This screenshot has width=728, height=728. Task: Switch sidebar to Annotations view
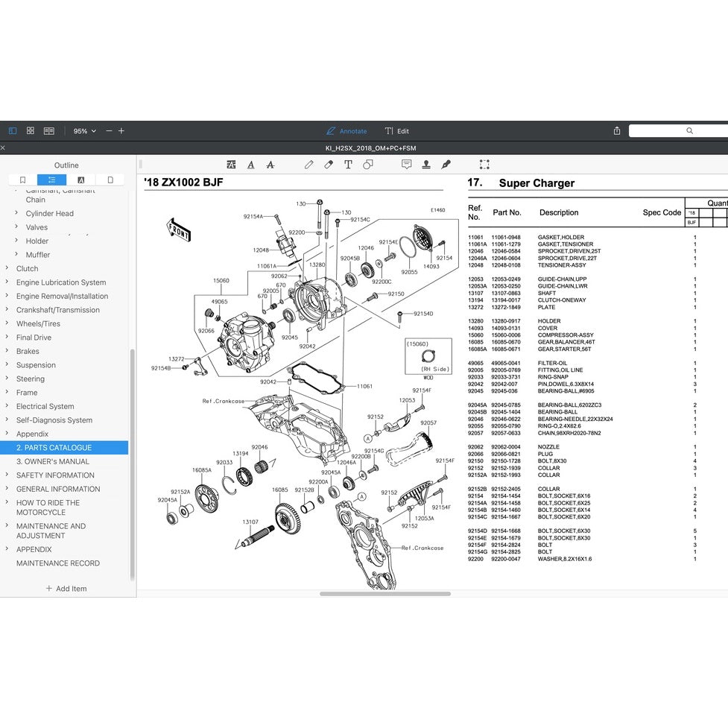point(80,180)
